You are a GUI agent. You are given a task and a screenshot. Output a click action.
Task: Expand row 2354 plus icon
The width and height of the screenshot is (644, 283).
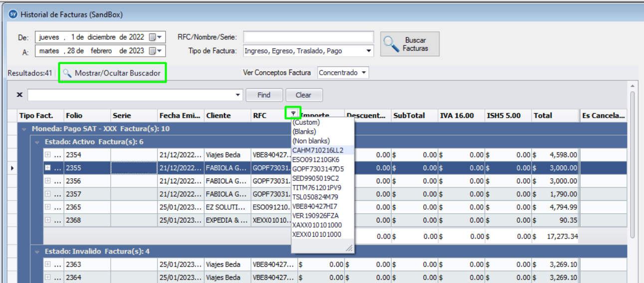point(48,155)
